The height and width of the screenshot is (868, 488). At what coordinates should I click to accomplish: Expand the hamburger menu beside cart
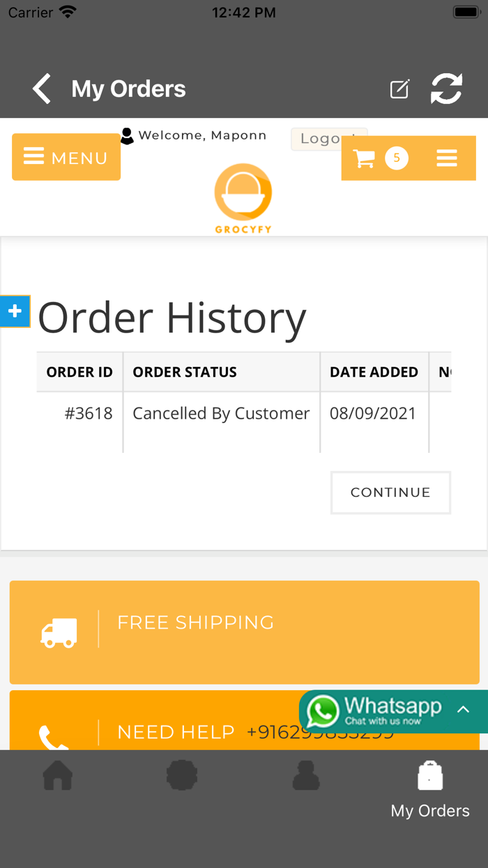pos(447,158)
